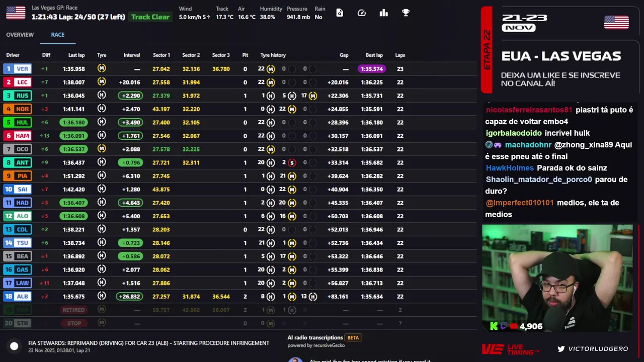Click the BETA badge beside AI radio transcriptions
Viewport: 644px width, 362px height.
tap(353, 338)
